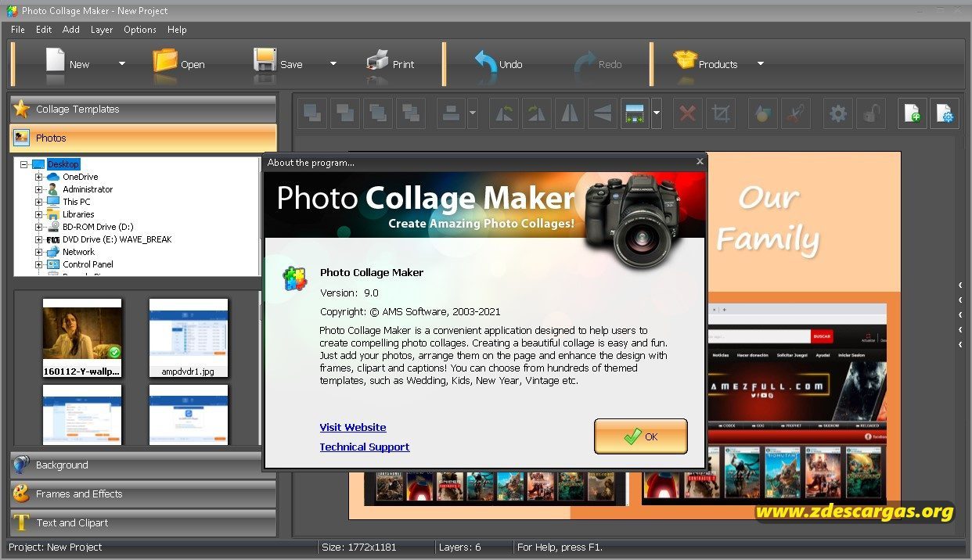Open object settings with the gear icon

[x=837, y=114]
